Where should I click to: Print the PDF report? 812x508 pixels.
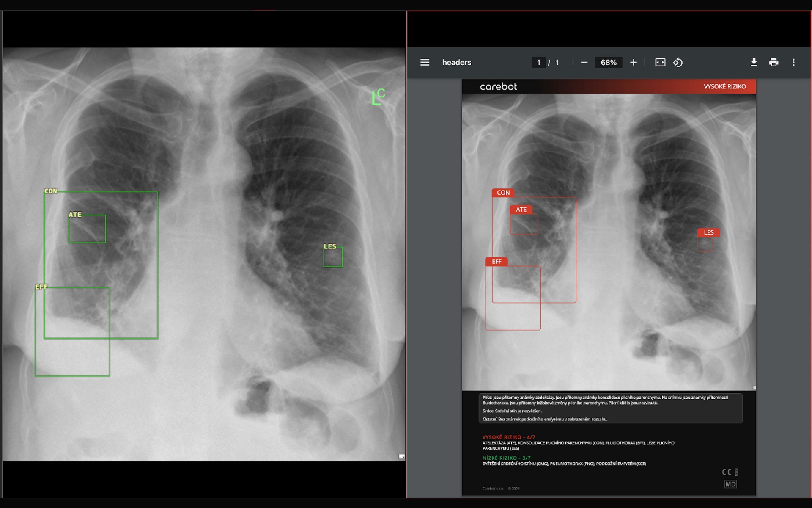(x=774, y=63)
